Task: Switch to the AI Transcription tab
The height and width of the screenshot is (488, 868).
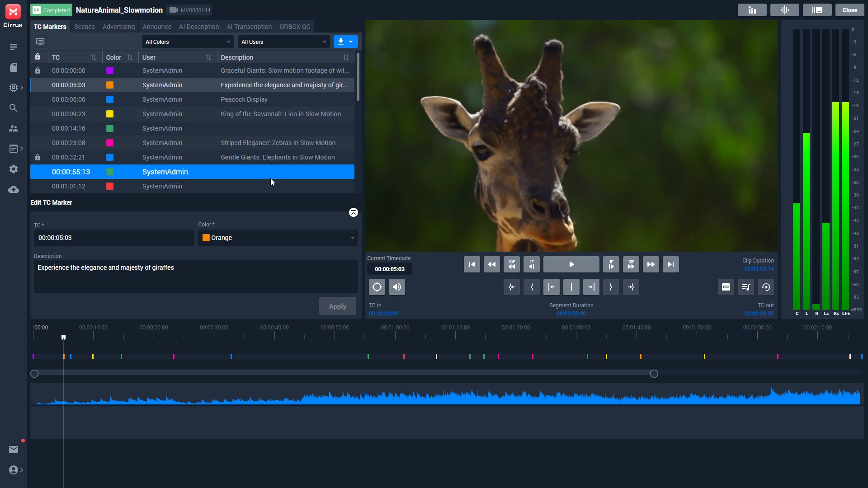Action: [x=249, y=27]
